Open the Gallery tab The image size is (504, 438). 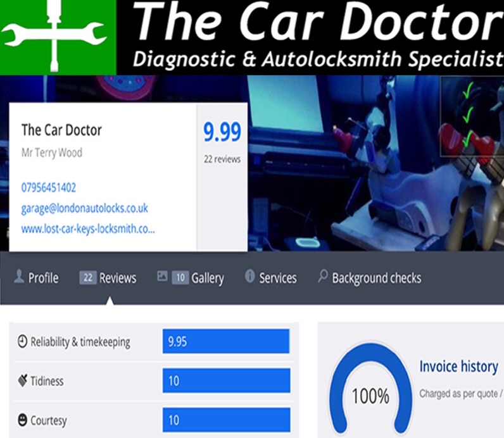point(191,278)
